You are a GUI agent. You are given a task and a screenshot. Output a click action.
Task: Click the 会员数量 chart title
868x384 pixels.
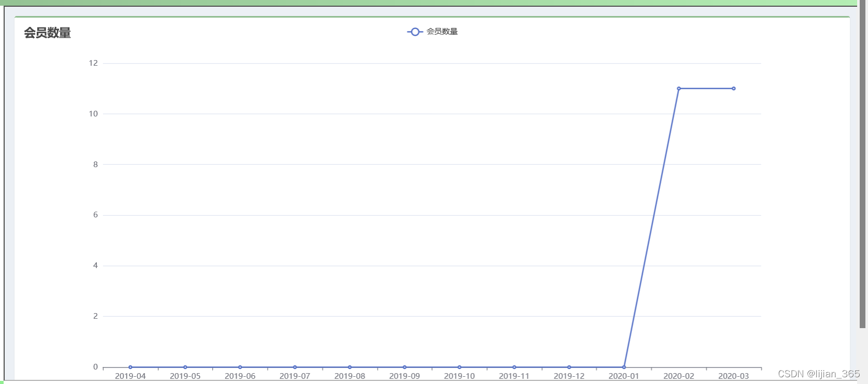coord(48,33)
